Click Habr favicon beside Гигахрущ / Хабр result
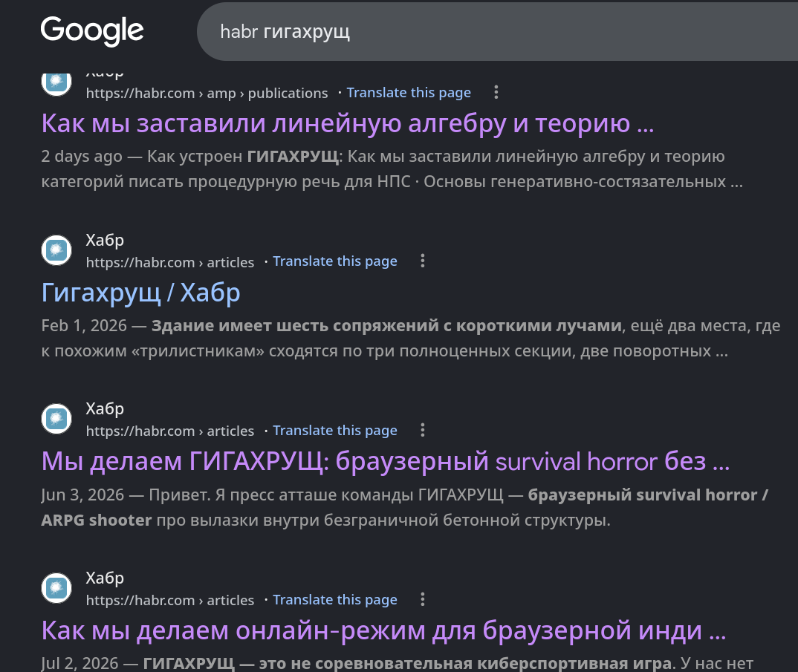This screenshot has height=672, width=798. (x=56, y=249)
